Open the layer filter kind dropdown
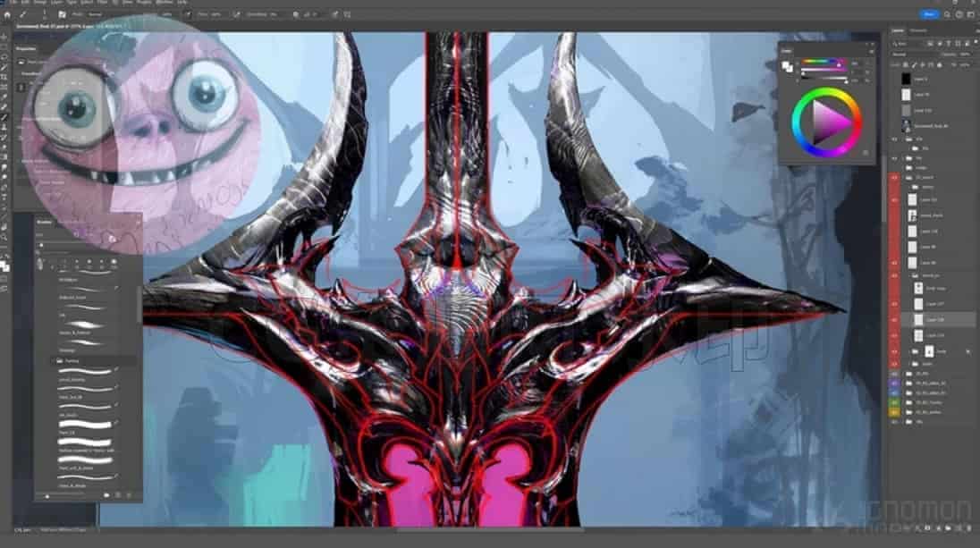 point(908,44)
